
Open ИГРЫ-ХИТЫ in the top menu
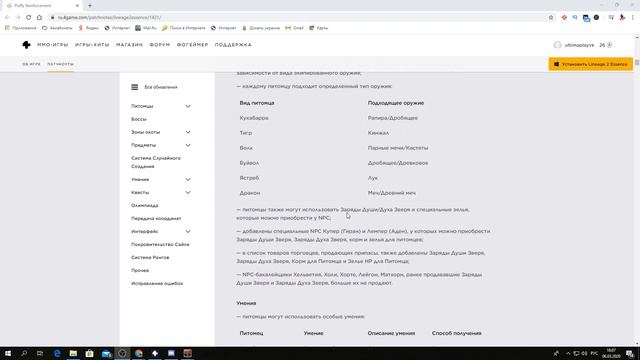(92, 45)
